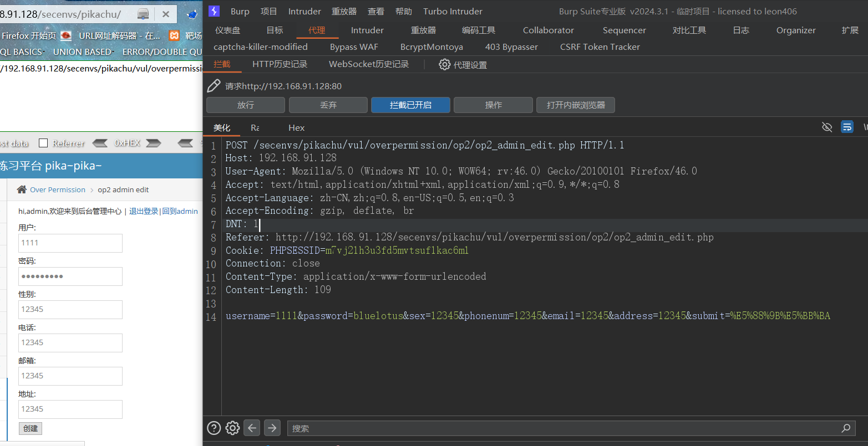Click Over Permission breadcrumb link
The width and height of the screenshot is (868, 446).
(x=58, y=189)
